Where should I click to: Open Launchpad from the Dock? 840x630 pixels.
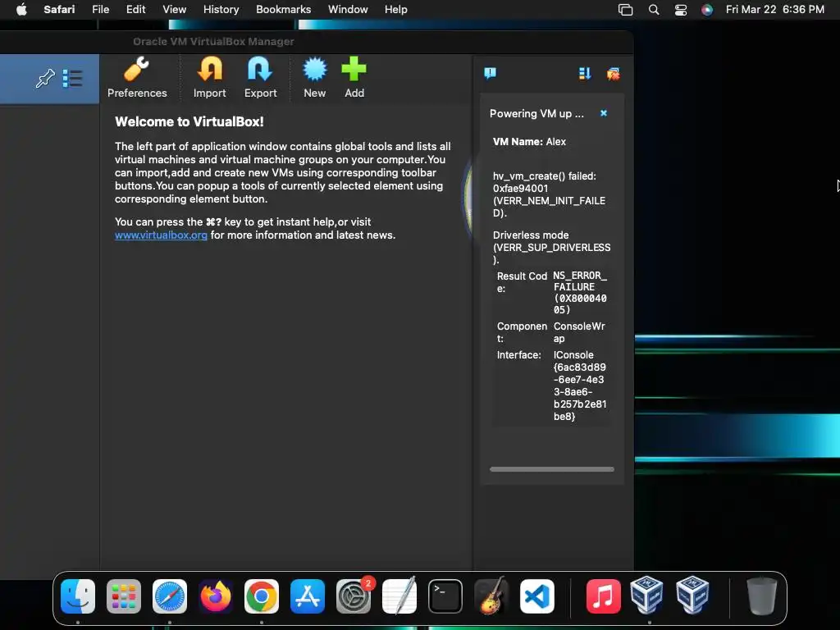tap(124, 596)
